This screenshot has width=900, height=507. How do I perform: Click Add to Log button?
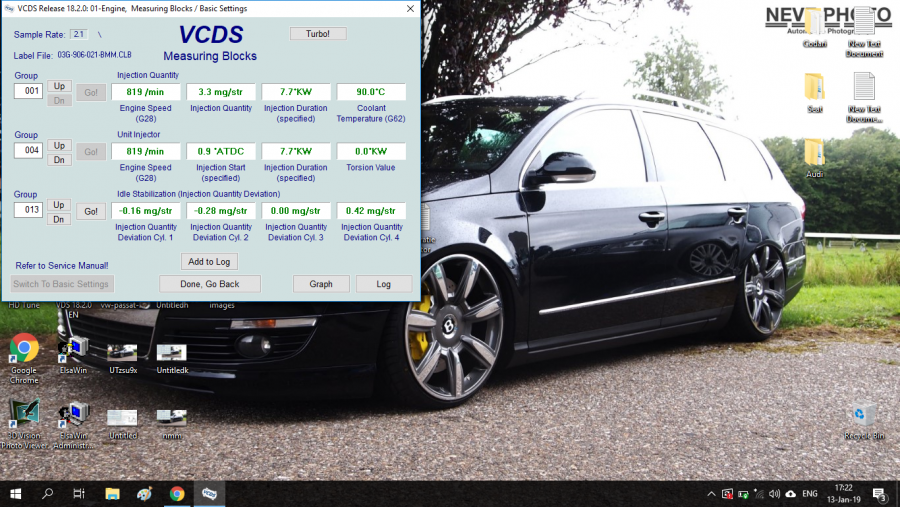(x=210, y=261)
